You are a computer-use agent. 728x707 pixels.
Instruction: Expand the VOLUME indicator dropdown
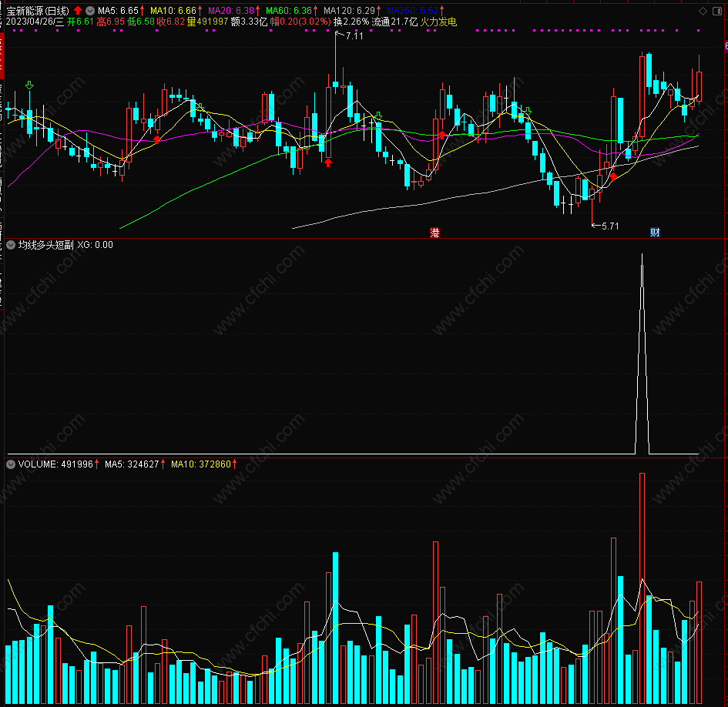pyautogui.click(x=11, y=464)
